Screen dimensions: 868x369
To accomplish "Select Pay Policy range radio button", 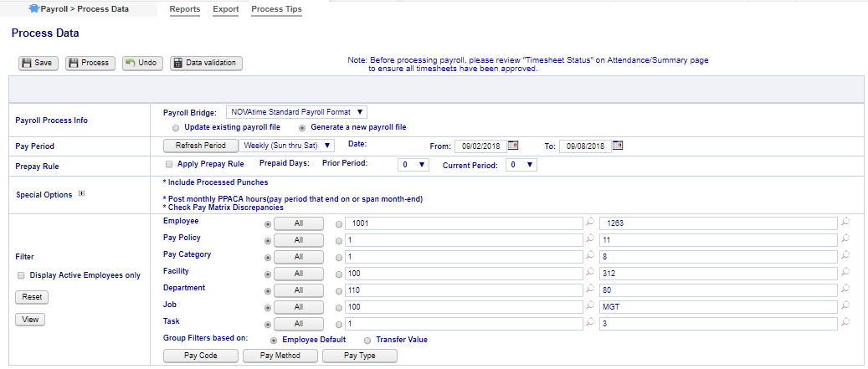I will tap(340, 241).
